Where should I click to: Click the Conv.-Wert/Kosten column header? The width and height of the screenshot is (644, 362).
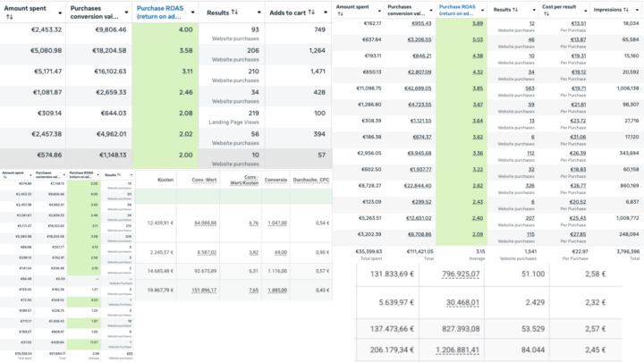245,180
